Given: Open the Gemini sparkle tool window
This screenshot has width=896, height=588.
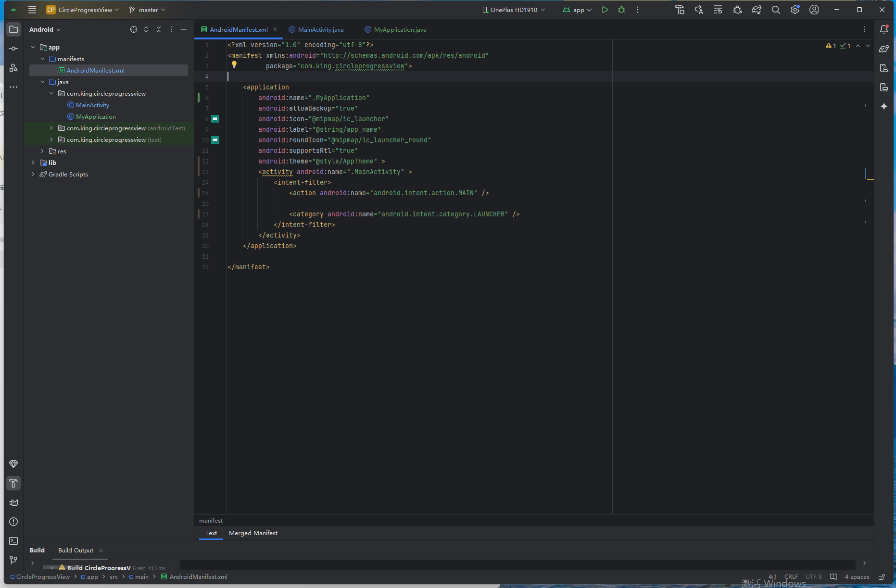Looking at the screenshot, I should (884, 106).
